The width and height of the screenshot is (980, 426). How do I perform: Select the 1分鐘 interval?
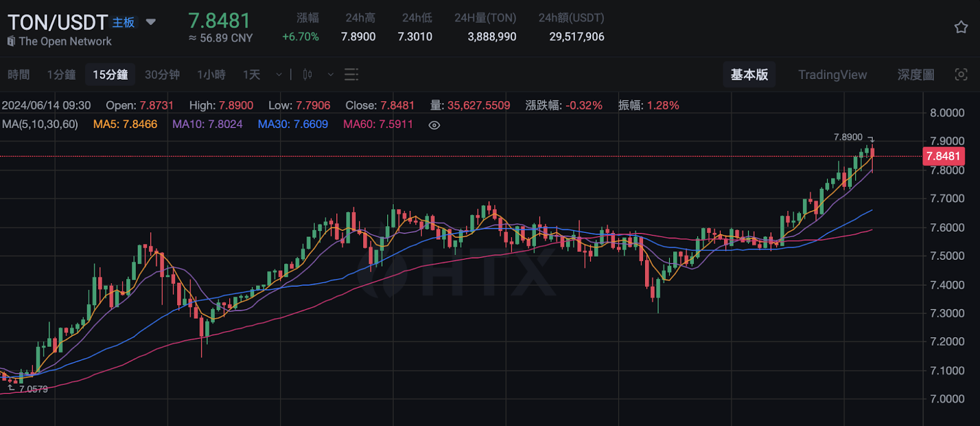tap(61, 75)
